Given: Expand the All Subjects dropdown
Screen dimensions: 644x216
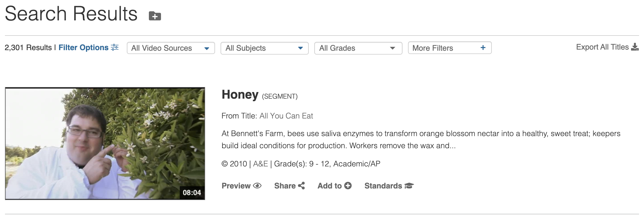Looking at the screenshot, I should (x=264, y=48).
